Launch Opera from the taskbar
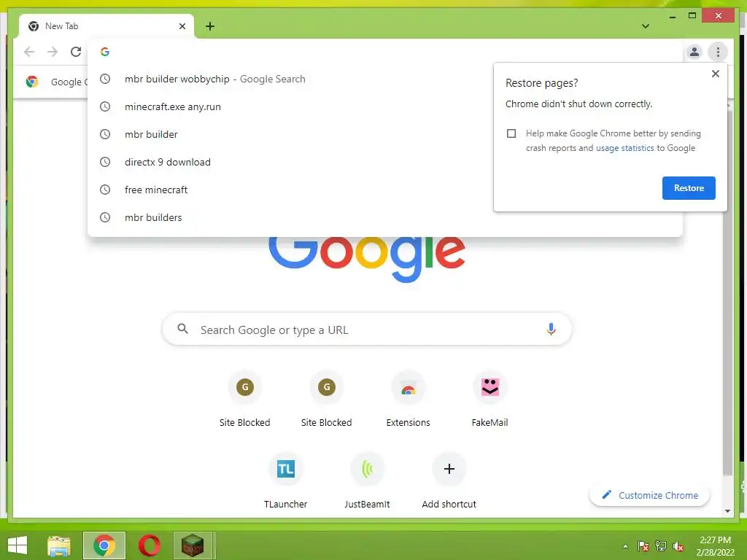747x560 pixels. tap(149, 545)
